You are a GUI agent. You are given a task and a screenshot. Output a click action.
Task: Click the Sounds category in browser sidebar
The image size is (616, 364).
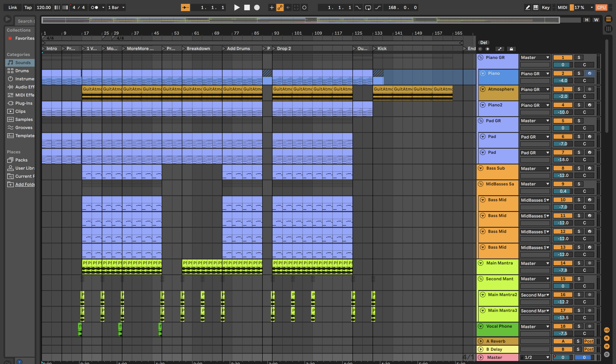coord(23,62)
